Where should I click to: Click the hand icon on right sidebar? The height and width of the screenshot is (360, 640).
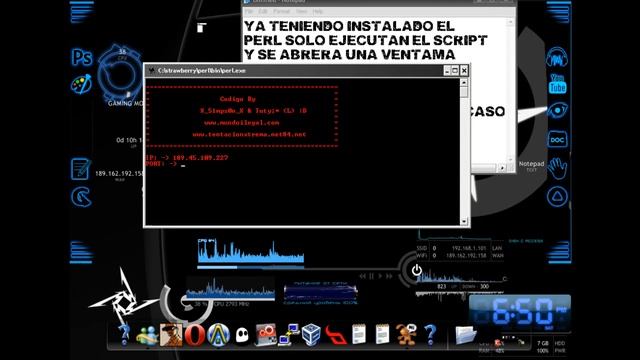click(557, 168)
